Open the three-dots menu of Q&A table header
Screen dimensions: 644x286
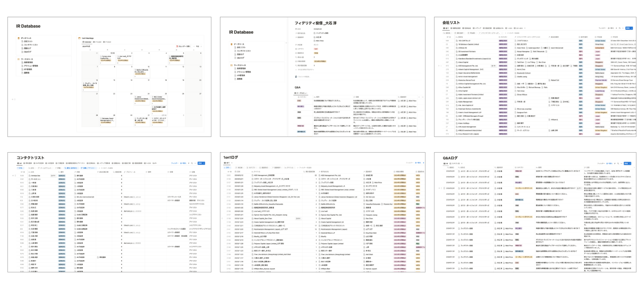pos(422,97)
